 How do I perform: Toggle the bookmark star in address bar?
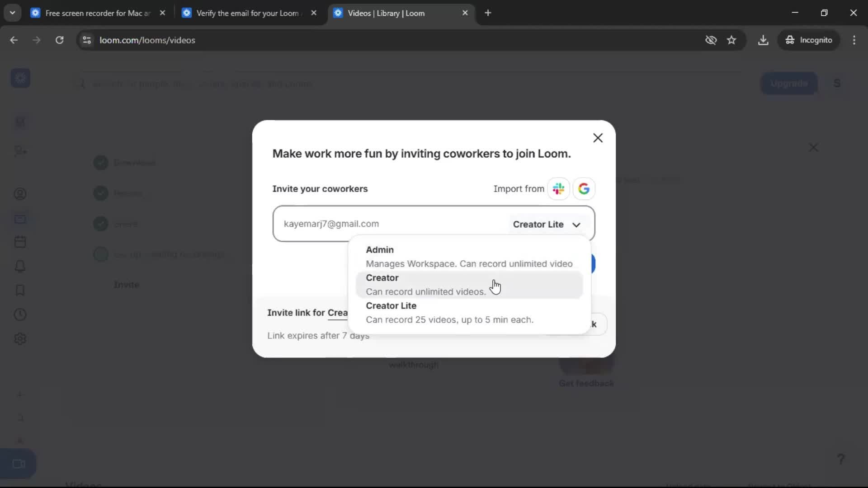[x=731, y=40]
